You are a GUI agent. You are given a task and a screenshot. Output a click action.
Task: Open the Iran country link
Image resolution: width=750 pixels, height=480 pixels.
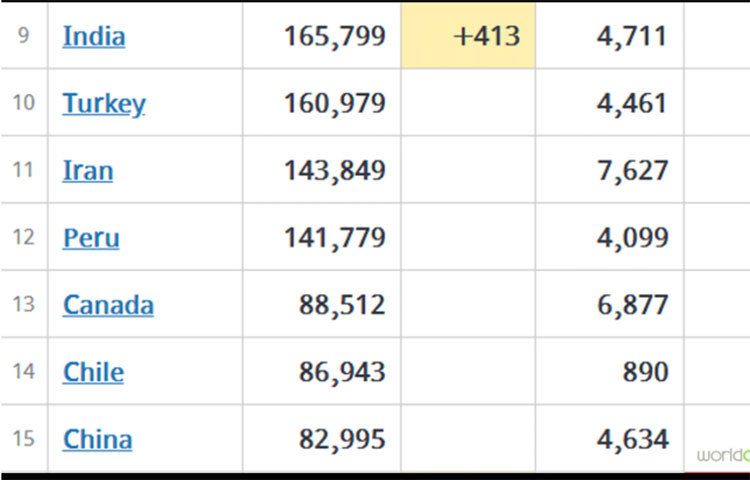pyautogui.click(x=88, y=171)
